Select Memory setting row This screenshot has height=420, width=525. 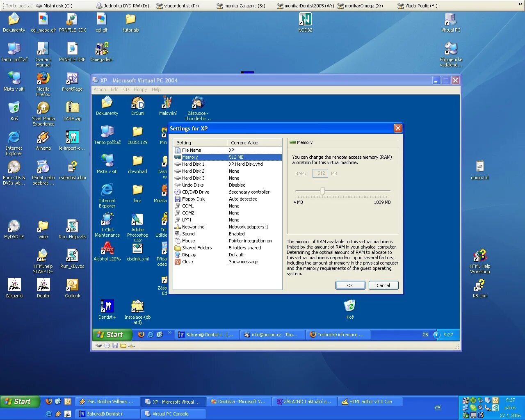[x=228, y=157]
